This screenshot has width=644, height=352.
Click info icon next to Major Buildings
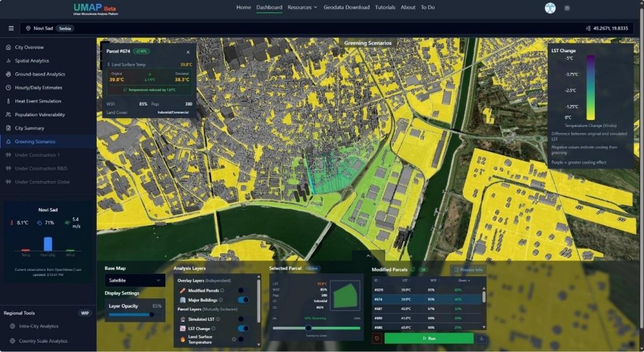[221, 300]
